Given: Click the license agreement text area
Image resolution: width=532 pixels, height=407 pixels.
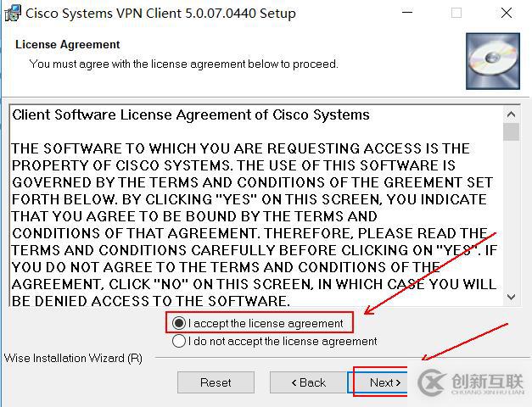Looking at the screenshot, I should coord(256,206).
